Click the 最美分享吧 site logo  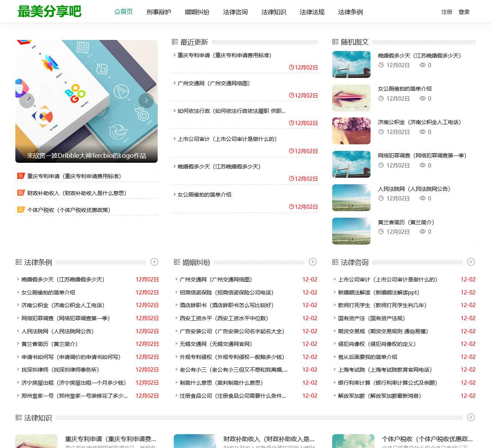(x=50, y=11)
